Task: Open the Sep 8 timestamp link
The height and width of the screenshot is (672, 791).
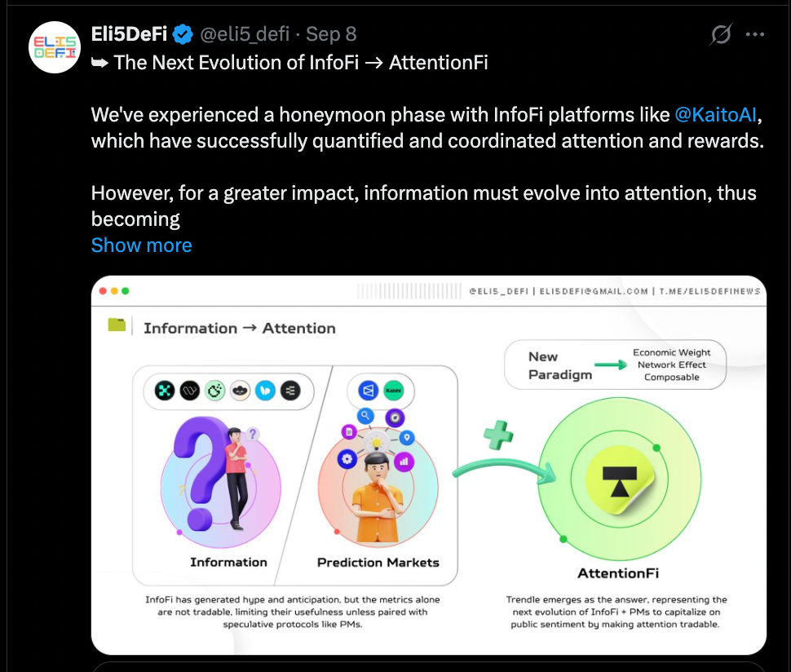Action: tap(331, 34)
